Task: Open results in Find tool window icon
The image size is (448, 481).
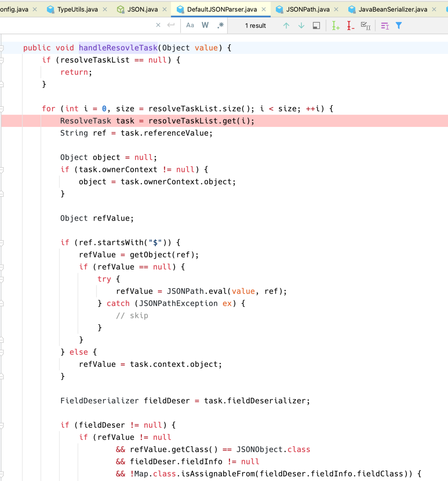Action: click(x=317, y=25)
